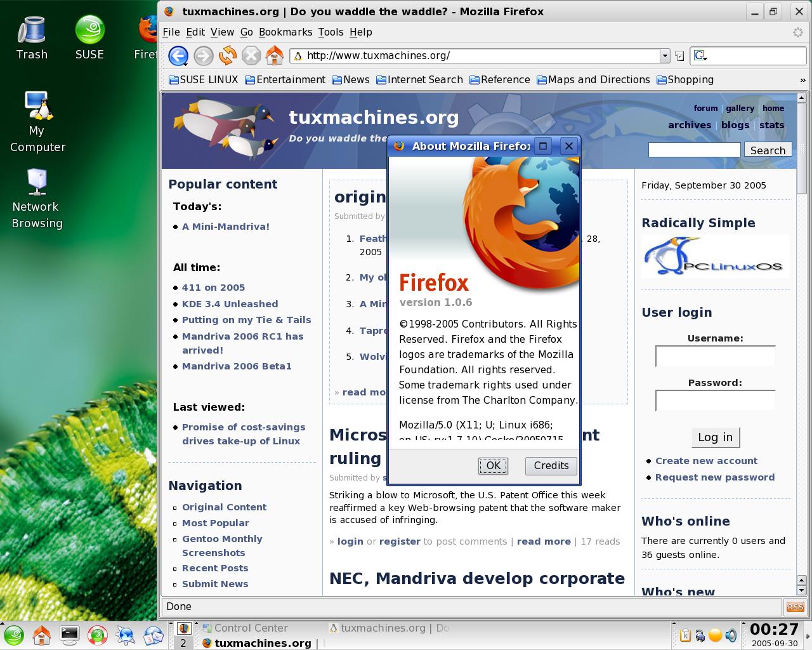Open My Computer desktop icon
The width and height of the screenshot is (812, 650).
coord(37,122)
